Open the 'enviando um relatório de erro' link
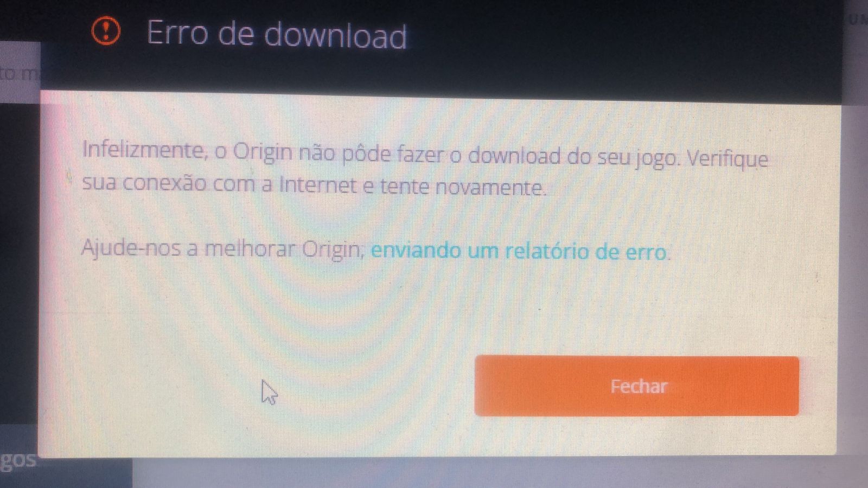Image resolution: width=868 pixels, height=488 pixels. pos(521,252)
